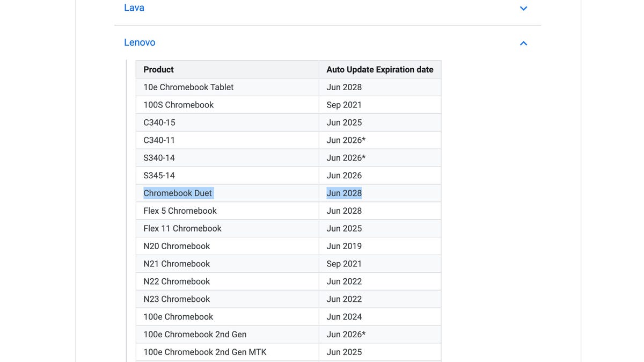Select Flex 5 Chromebook's Jun 2028 date
644x362 pixels.
tap(344, 211)
